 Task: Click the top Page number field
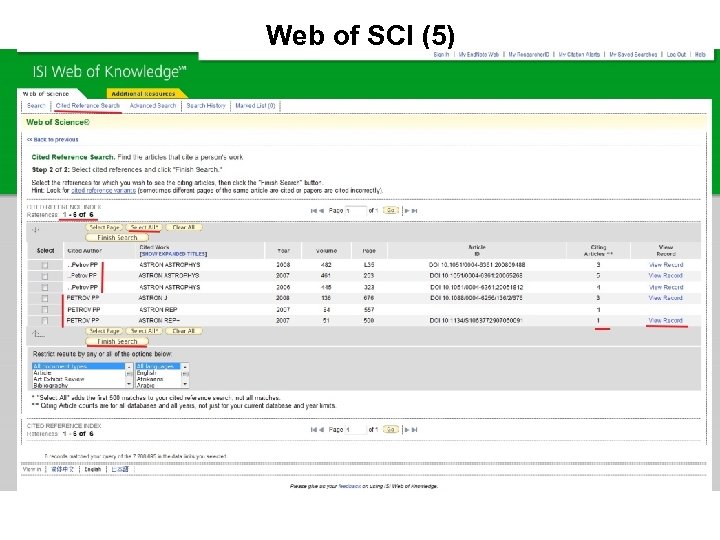pos(356,211)
